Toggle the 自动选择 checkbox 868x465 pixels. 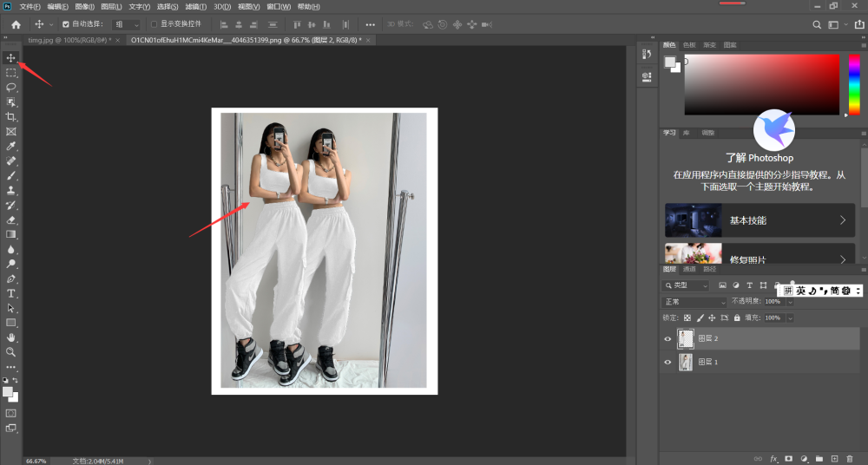coord(66,24)
